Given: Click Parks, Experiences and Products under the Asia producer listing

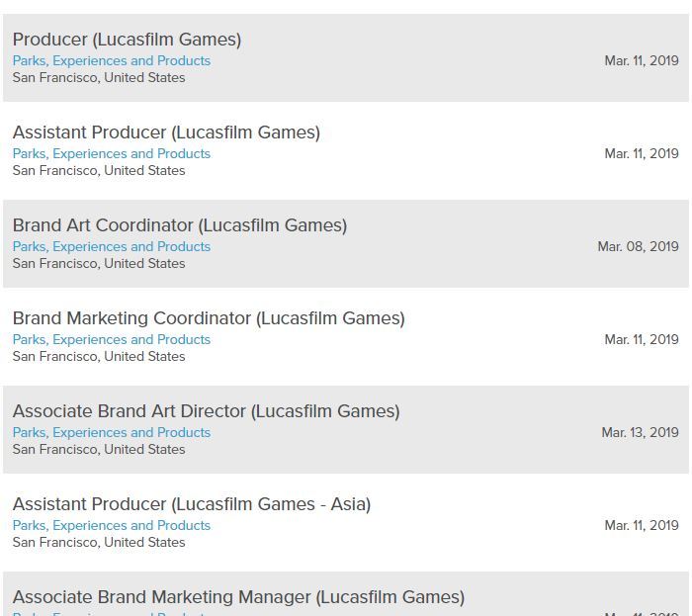Looking at the screenshot, I should coord(111,526).
